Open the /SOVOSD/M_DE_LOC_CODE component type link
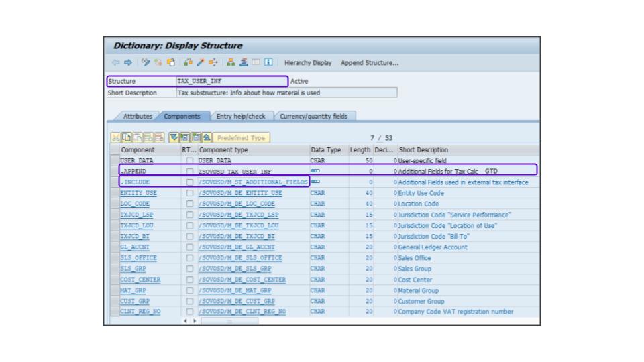644x362 pixels. click(x=236, y=204)
